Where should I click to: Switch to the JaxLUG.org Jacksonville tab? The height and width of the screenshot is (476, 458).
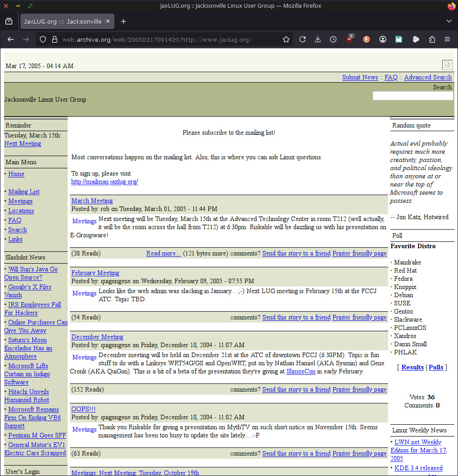(x=63, y=21)
